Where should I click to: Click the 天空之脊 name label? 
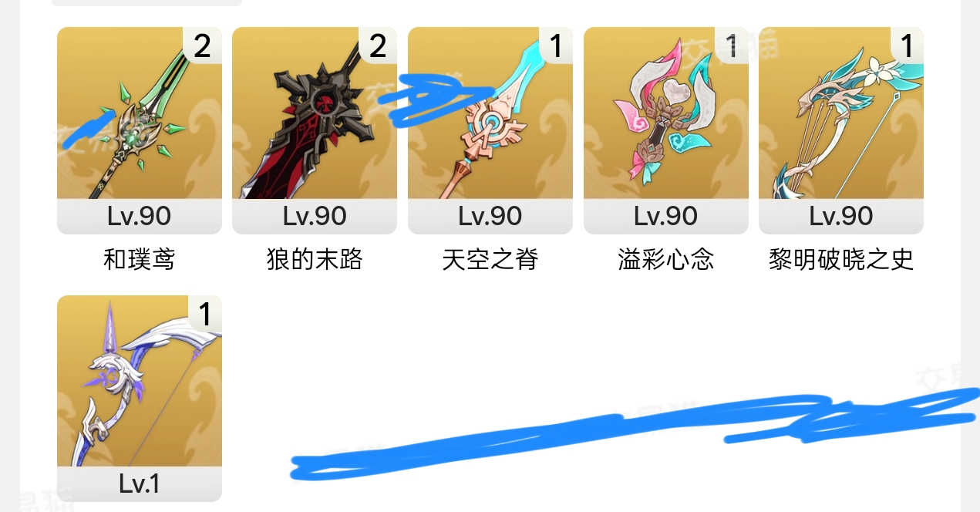click(x=490, y=259)
